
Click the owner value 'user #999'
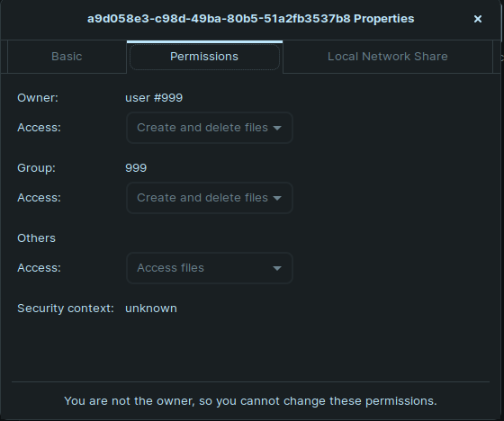click(x=154, y=98)
